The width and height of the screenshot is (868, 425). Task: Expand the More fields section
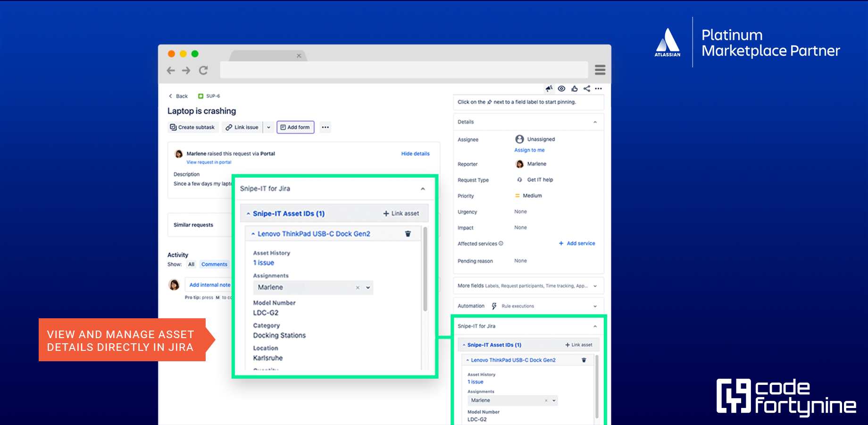[528, 286]
